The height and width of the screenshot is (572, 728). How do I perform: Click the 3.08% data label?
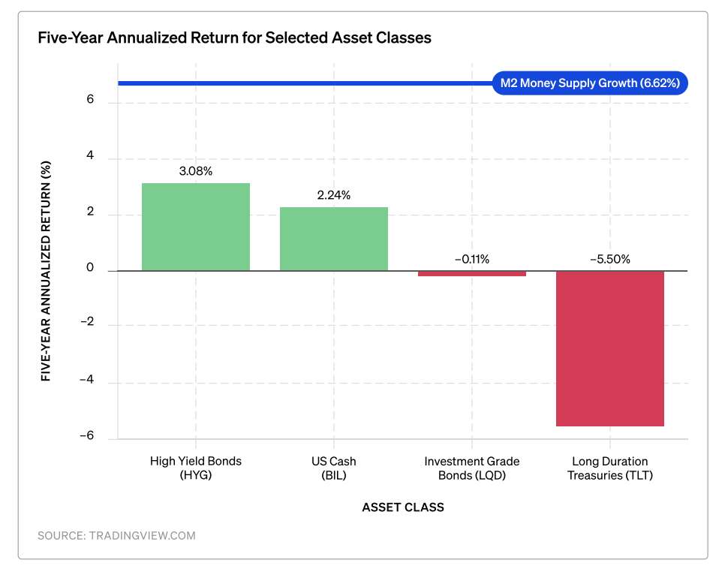[196, 171]
